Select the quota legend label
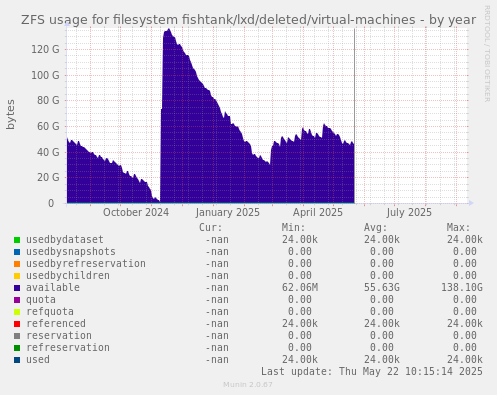The width and height of the screenshot is (497, 395). click(41, 300)
